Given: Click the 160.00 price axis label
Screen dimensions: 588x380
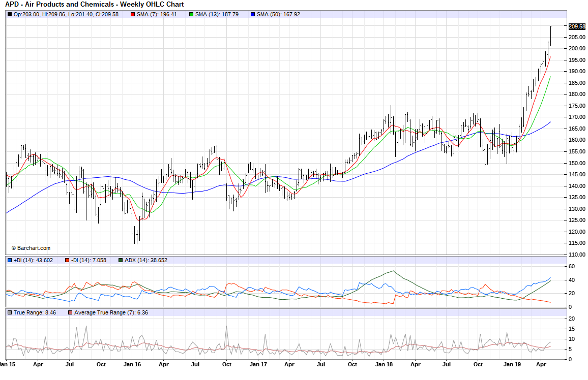Looking at the screenshot, I should tap(577, 140).
